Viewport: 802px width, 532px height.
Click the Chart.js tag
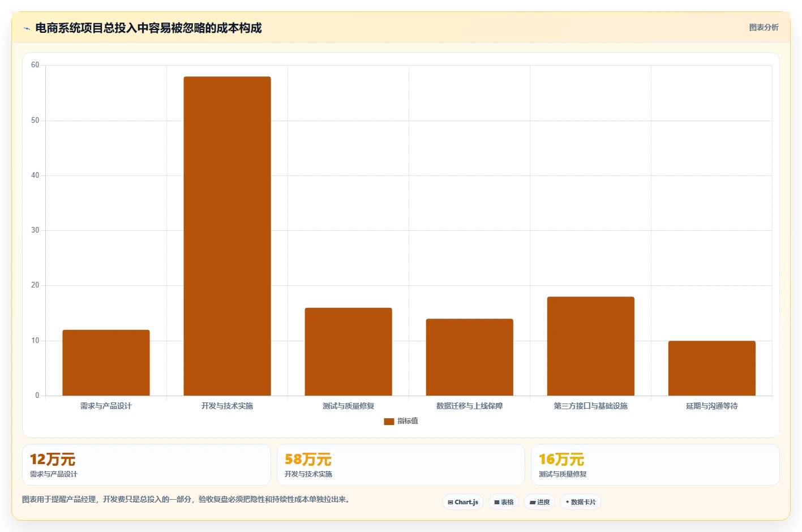coord(462,502)
